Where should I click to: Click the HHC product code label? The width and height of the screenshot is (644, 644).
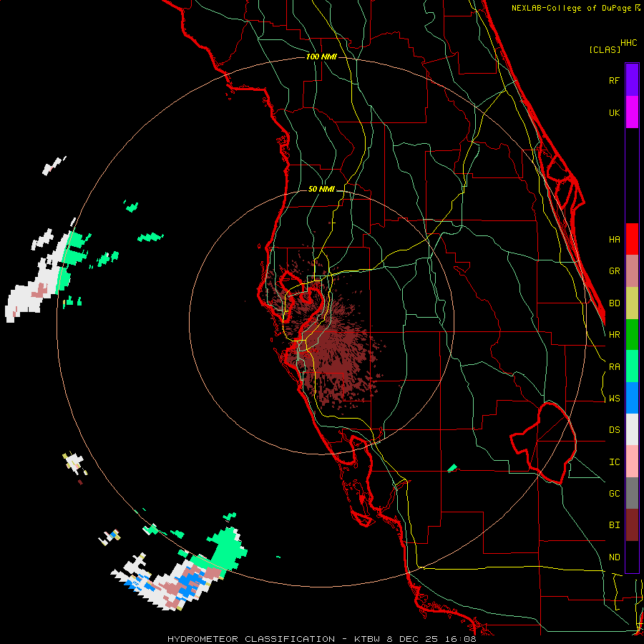tap(628, 43)
